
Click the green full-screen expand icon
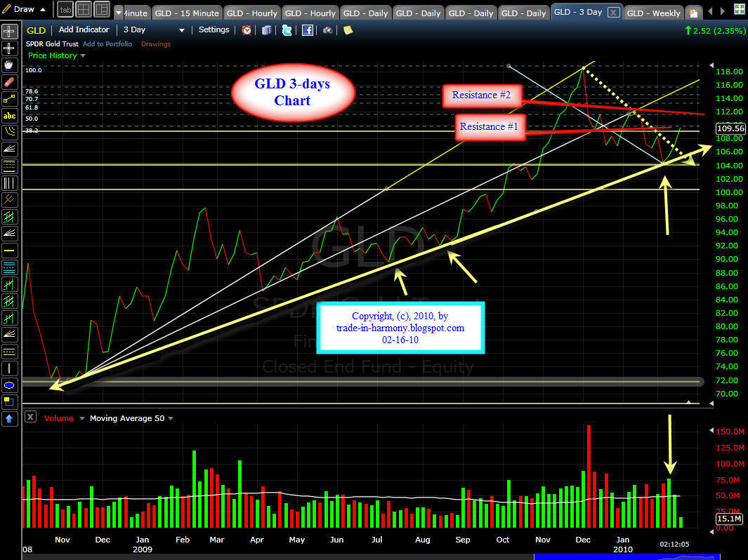(739, 10)
